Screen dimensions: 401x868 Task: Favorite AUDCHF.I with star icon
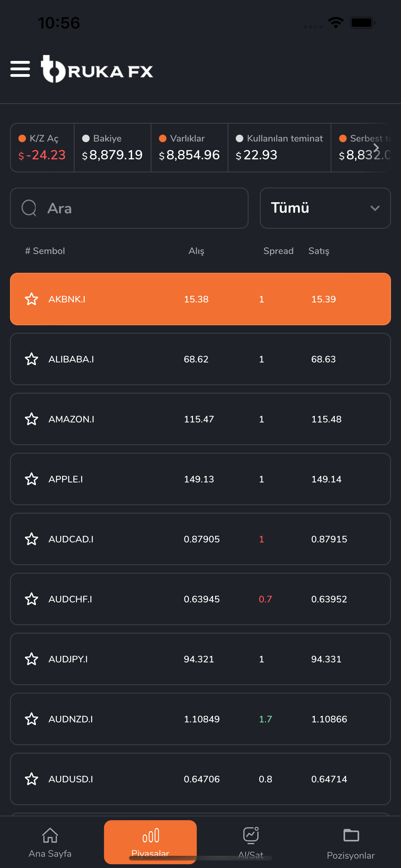(32, 599)
